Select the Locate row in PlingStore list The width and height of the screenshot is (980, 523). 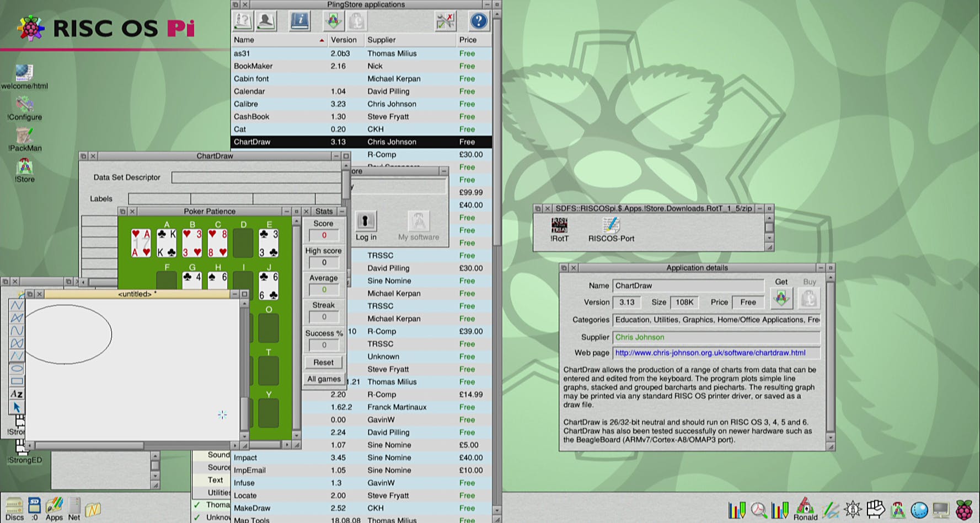pos(361,496)
